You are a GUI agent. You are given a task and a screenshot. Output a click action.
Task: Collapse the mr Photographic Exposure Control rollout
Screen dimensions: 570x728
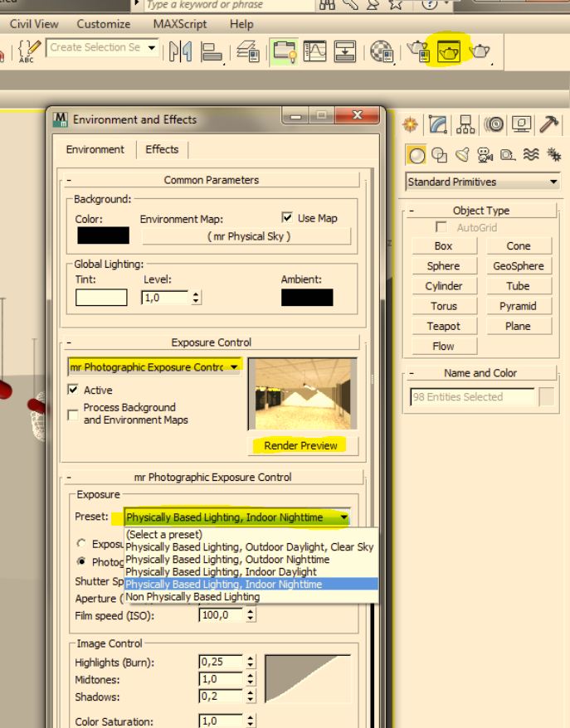click(212, 477)
